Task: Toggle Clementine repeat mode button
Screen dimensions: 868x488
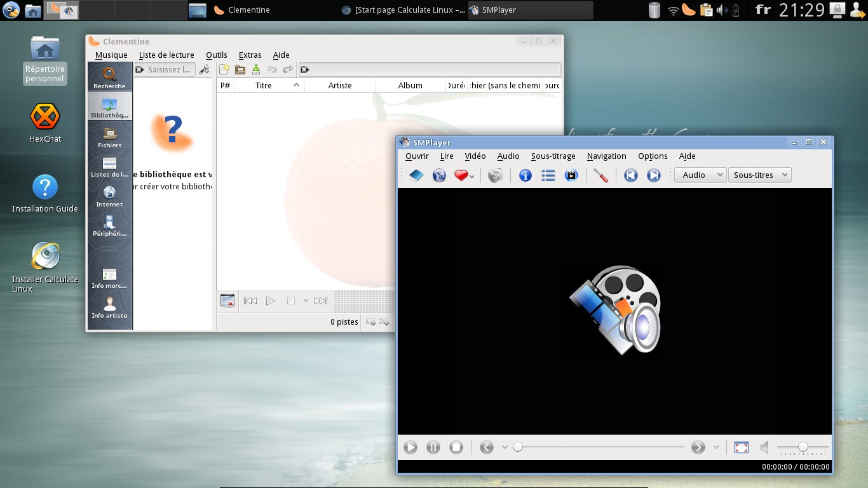Action: tap(370, 322)
